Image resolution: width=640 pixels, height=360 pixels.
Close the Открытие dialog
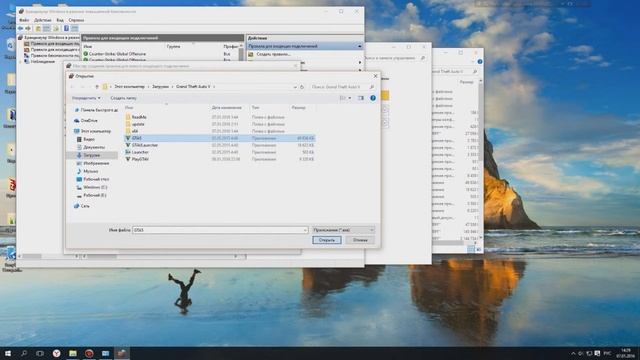tap(376, 76)
